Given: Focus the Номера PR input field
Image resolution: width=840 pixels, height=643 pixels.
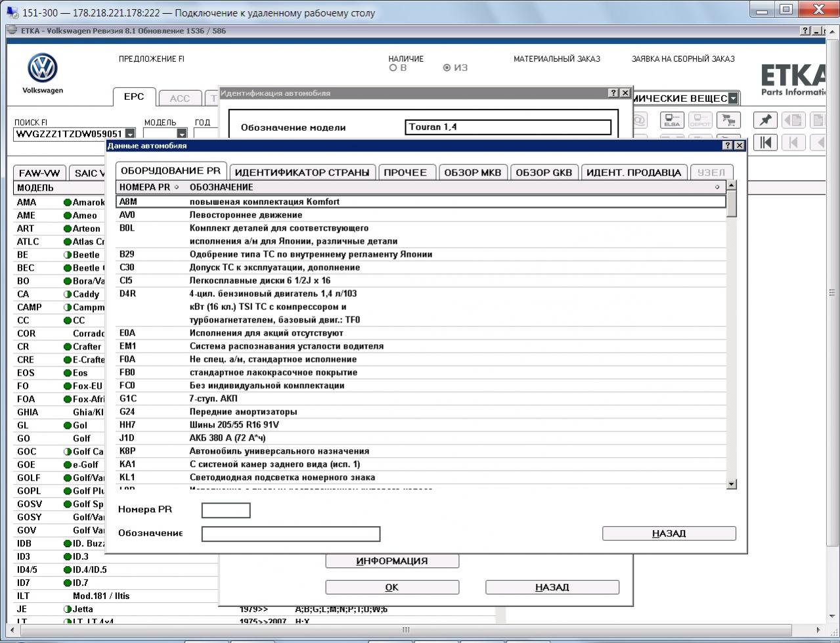Looking at the screenshot, I should coord(226,510).
